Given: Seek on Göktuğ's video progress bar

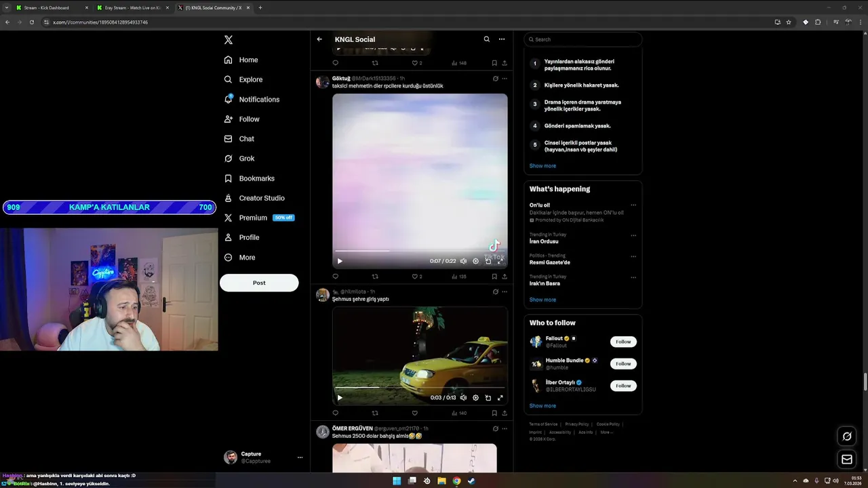Looking at the screenshot, I should click(420, 251).
